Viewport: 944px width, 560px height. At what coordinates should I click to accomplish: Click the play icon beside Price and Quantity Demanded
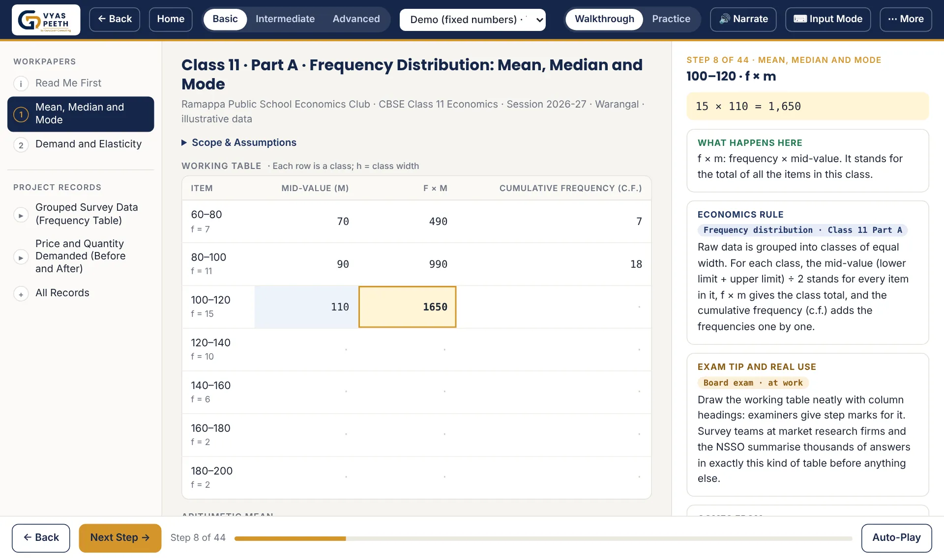[x=21, y=257]
